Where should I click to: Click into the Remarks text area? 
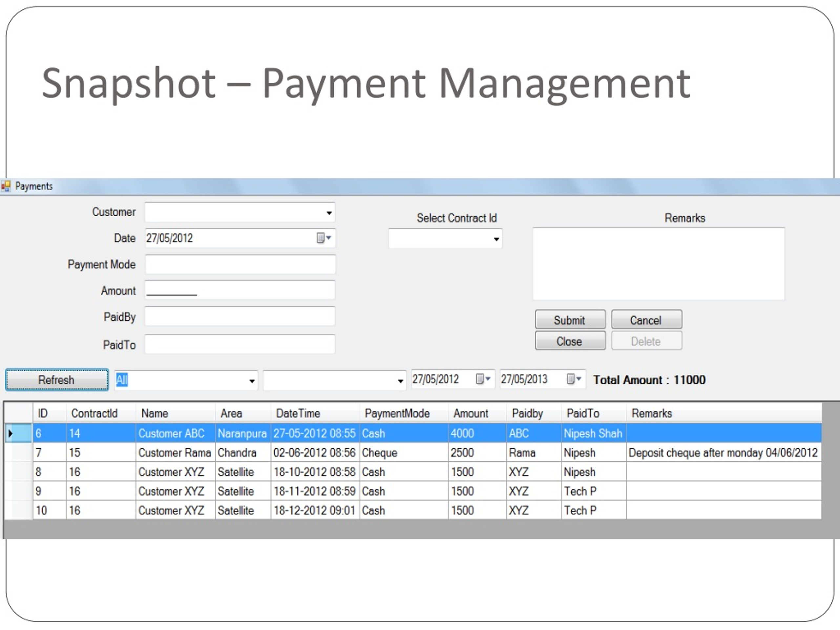tap(659, 264)
